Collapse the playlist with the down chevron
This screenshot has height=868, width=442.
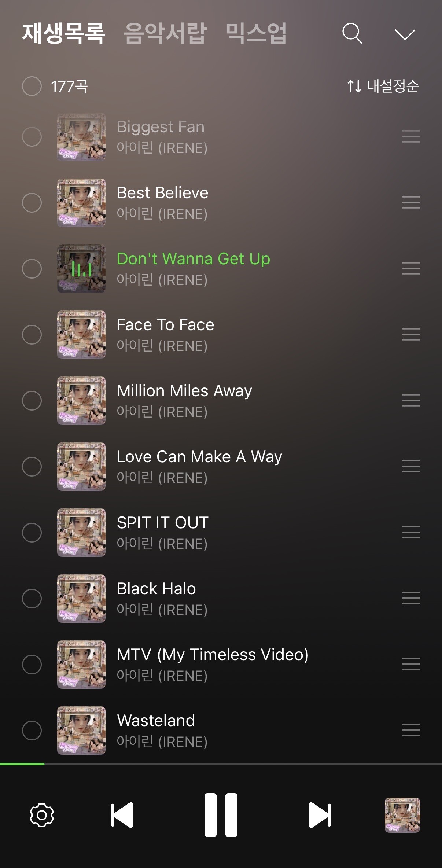click(405, 34)
